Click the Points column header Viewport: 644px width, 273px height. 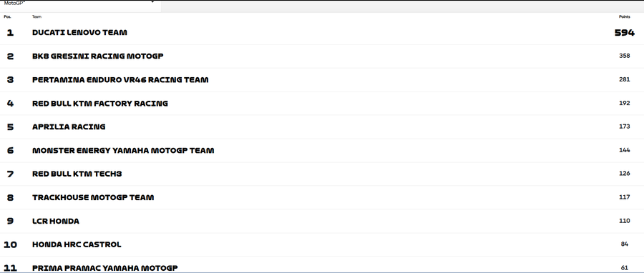[624, 17]
